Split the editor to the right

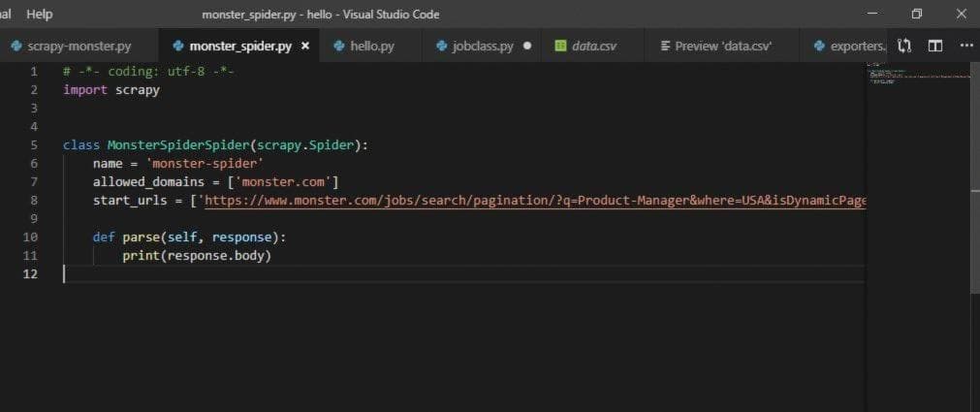coord(935,46)
